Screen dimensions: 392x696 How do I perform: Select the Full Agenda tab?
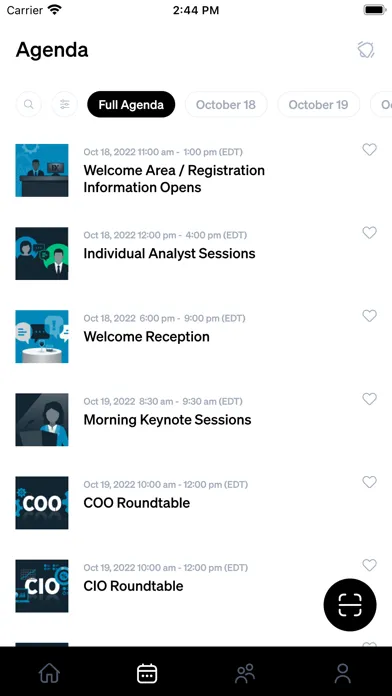131,105
